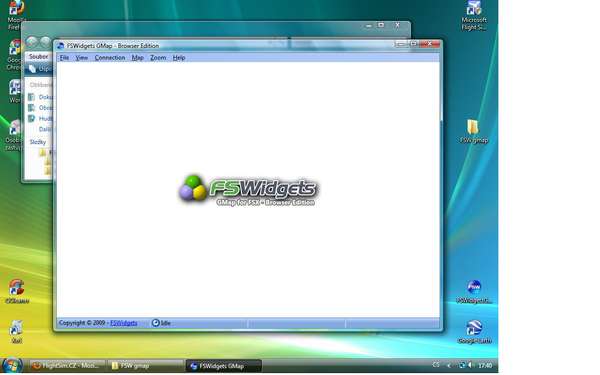This screenshot has width=600, height=375.
Task: Click the FSWidgets logo in center
Action: [248, 190]
